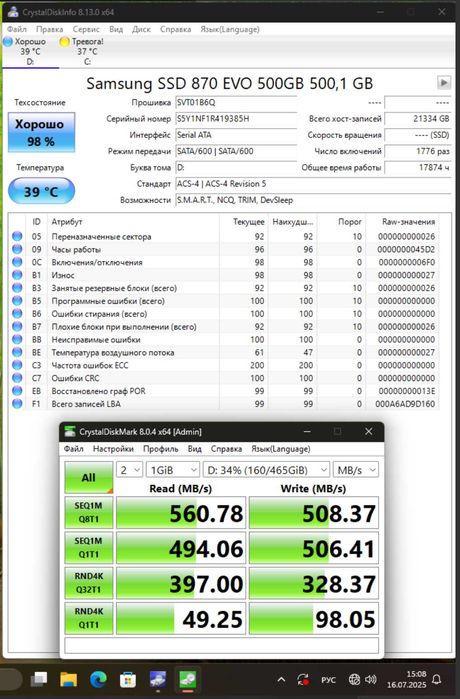Viewport: 460px width, 699px height.
Task: Open the test size dropdown showing 1GiB
Action: click(173, 470)
